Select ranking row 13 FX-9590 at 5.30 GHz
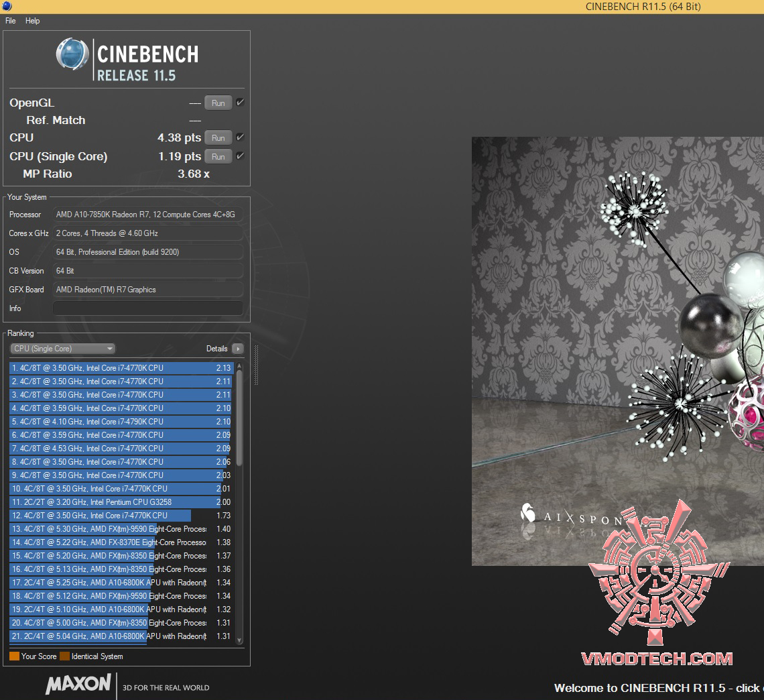Image resolution: width=764 pixels, height=700 pixels. tap(122, 529)
